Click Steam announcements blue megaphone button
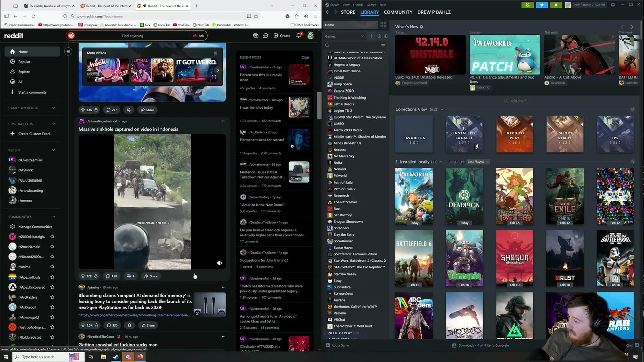 pos(542,5)
